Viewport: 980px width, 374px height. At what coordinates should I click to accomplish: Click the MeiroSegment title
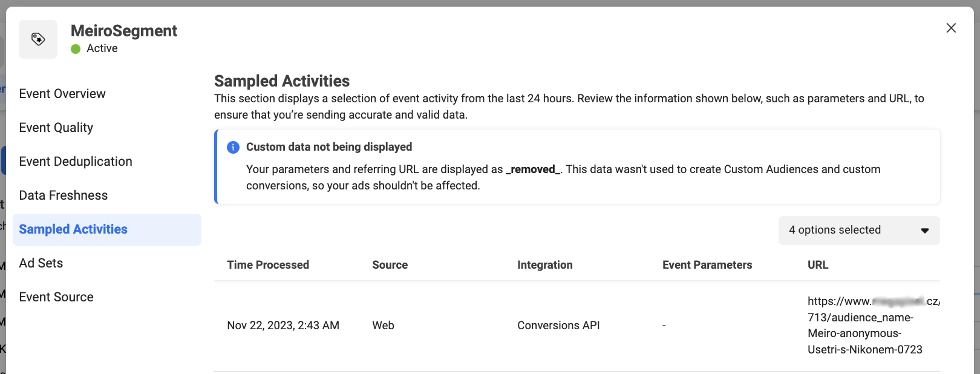pos(124,31)
